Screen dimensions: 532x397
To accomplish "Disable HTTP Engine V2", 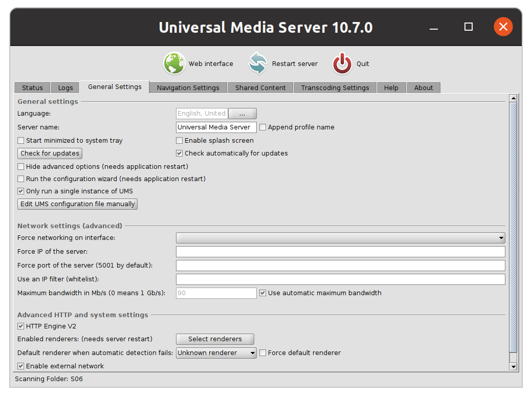I will pyautogui.click(x=20, y=326).
